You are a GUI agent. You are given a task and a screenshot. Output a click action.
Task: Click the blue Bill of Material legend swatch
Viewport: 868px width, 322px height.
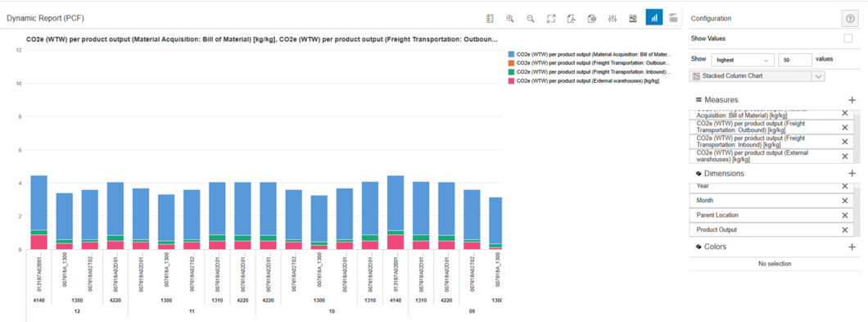coord(511,55)
